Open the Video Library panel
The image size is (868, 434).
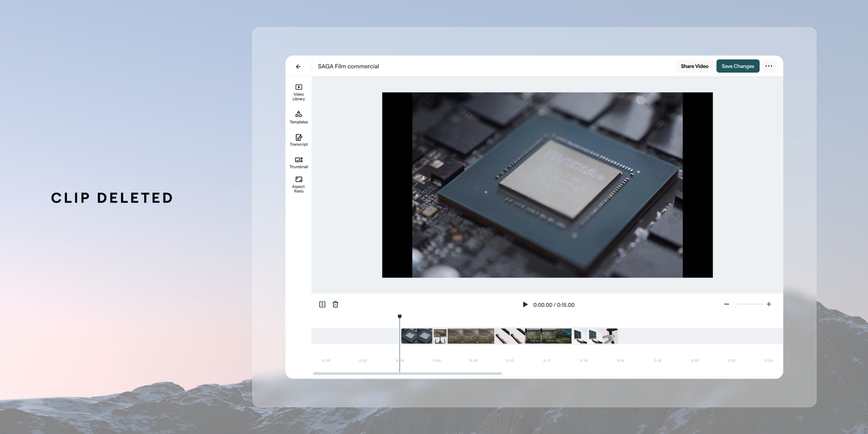tap(299, 93)
